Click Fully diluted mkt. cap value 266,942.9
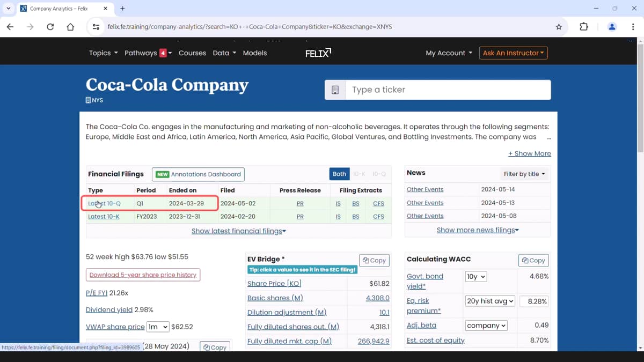This screenshot has height=362, width=644. click(374, 341)
